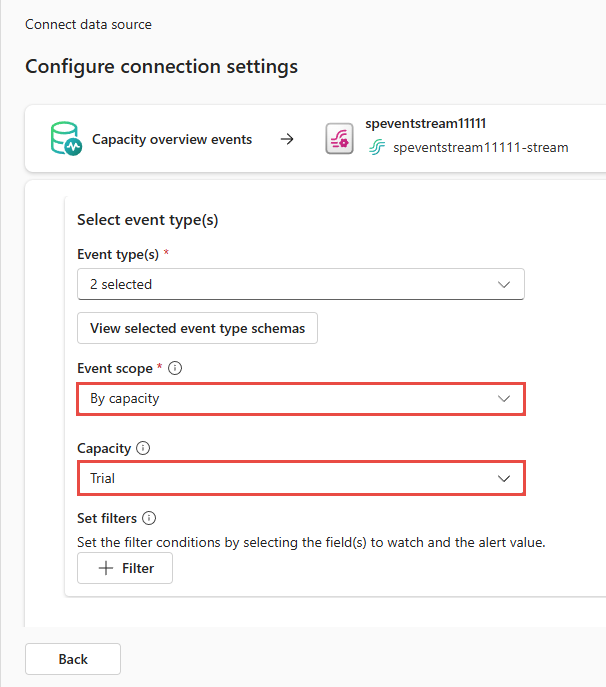Select the speventstream11111 name text
The image size is (606, 687).
point(426,123)
